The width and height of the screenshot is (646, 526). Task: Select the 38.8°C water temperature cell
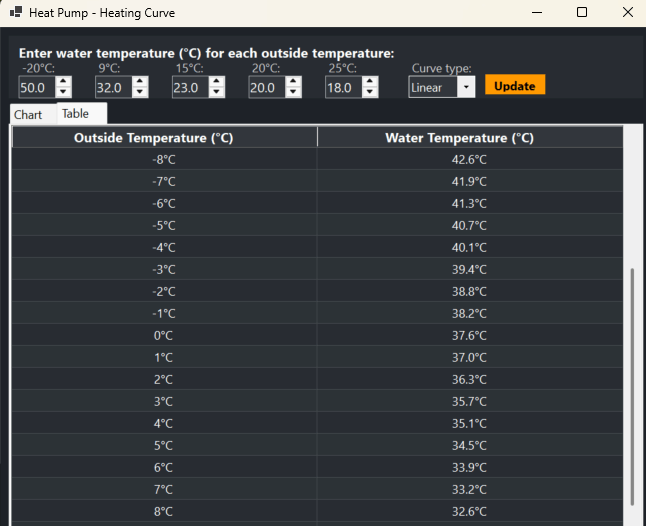[x=470, y=291]
